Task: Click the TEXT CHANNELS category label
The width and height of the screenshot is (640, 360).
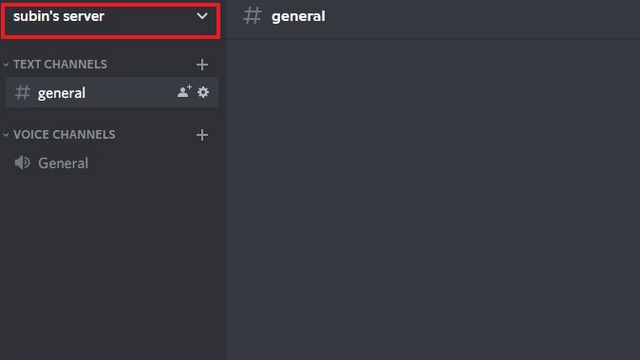Action: pyautogui.click(x=60, y=64)
